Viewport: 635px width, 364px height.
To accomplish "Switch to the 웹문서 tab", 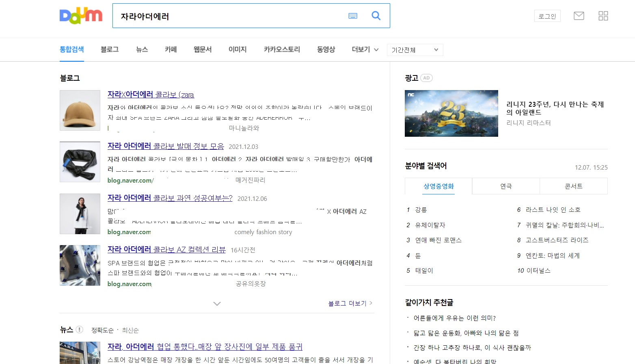I will 203,50.
